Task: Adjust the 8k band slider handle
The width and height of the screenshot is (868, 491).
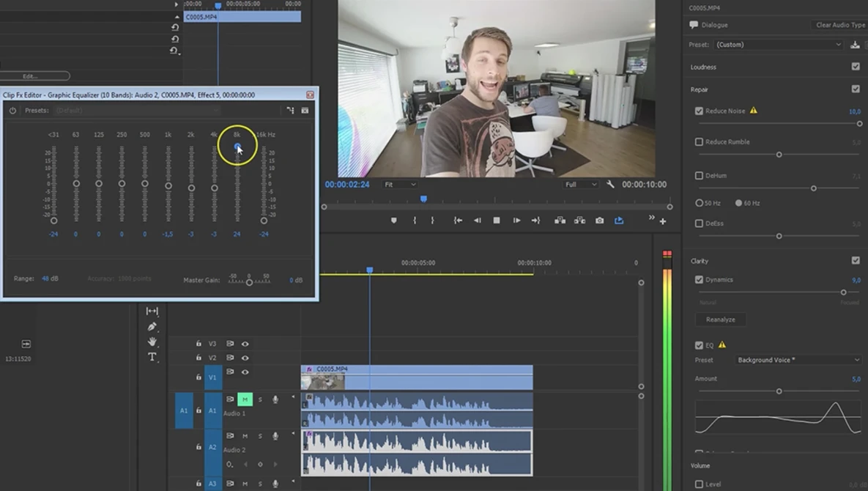Action: 237,147
